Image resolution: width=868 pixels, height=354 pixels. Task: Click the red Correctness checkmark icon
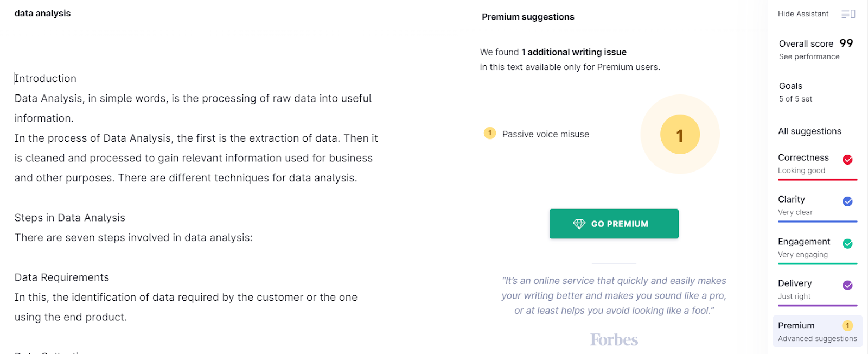pyautogui.click(x=847, y=160)
